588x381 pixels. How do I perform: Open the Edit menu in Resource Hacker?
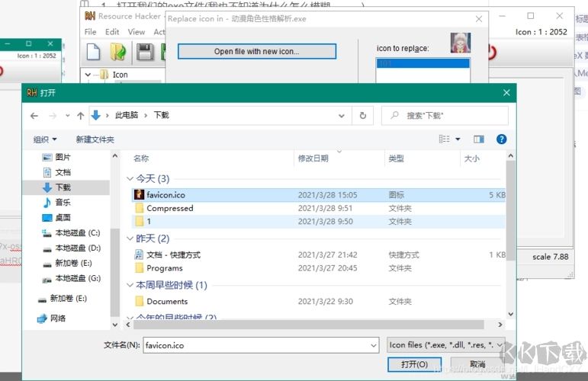point(112,32)
